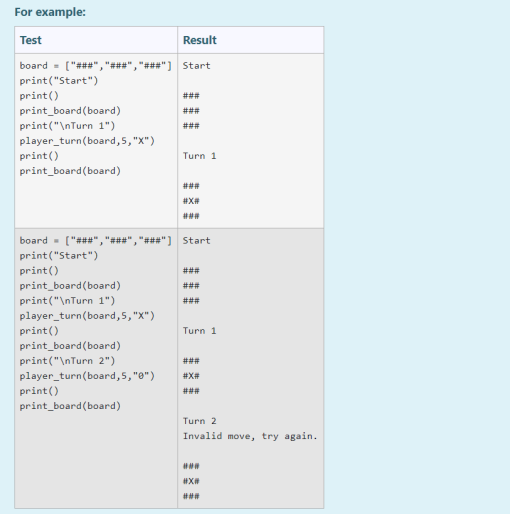Click print("\nTurn 1") in the second test cell
Viewport: 510px width, 514px height.
[67, 301]
